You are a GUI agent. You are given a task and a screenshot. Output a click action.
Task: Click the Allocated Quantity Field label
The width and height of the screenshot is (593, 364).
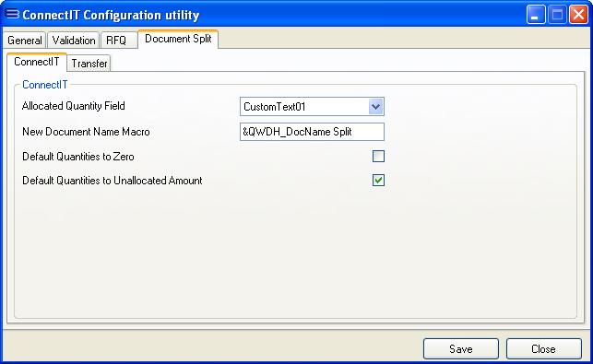[x=74, y=106]
